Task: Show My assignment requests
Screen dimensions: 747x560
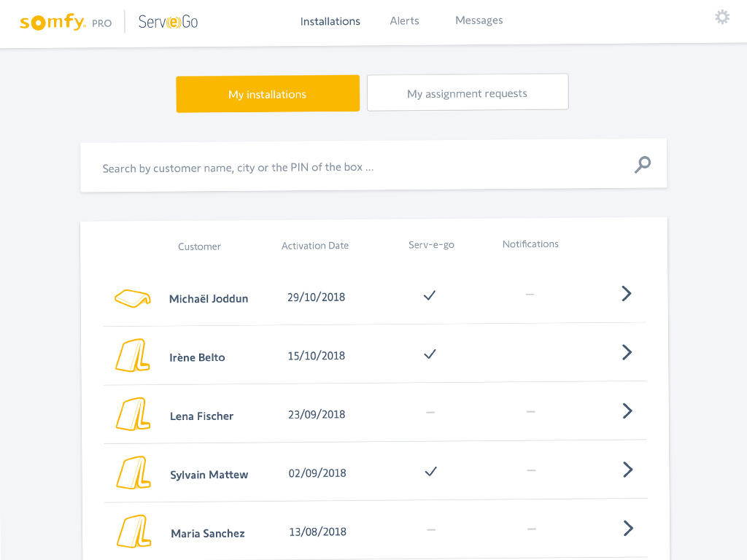Action: (467, 93)
